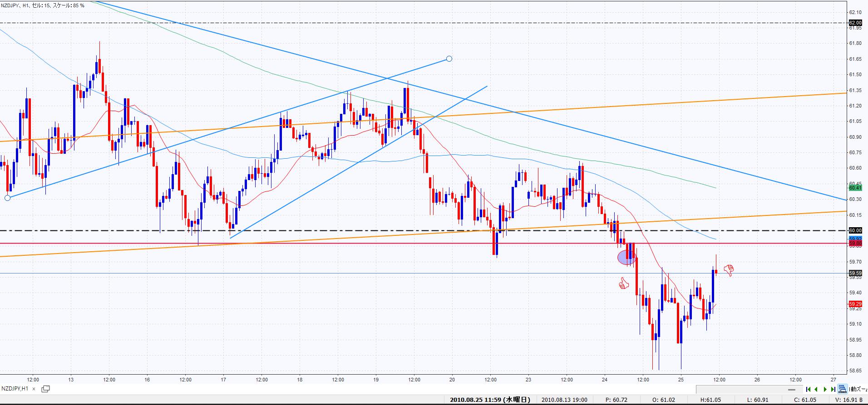This screenshot has width=868, height=405.
Task: Toggle the auto zoom windows icon
Action: coord(842,389)
